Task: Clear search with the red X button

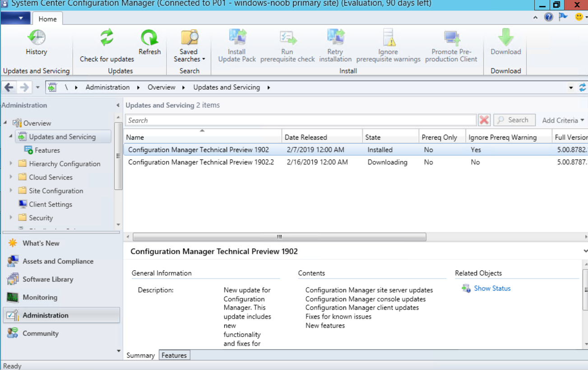Action: click(484, 120)
